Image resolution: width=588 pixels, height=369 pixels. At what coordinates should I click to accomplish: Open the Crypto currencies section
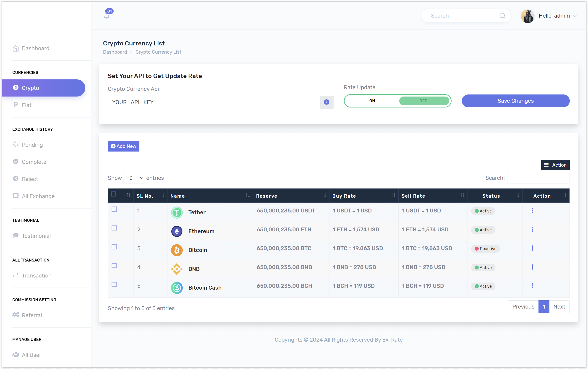pyautogui.click(x=30, y=88)
